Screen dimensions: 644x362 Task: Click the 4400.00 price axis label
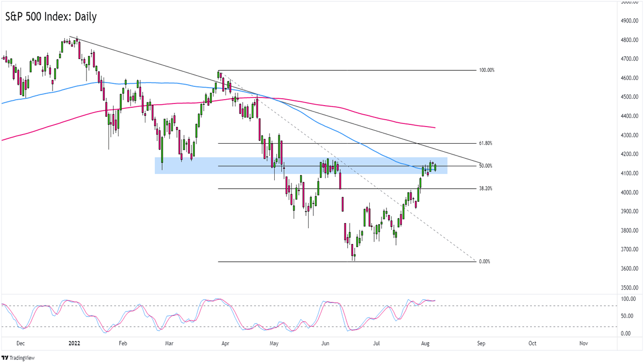[629, 116]
